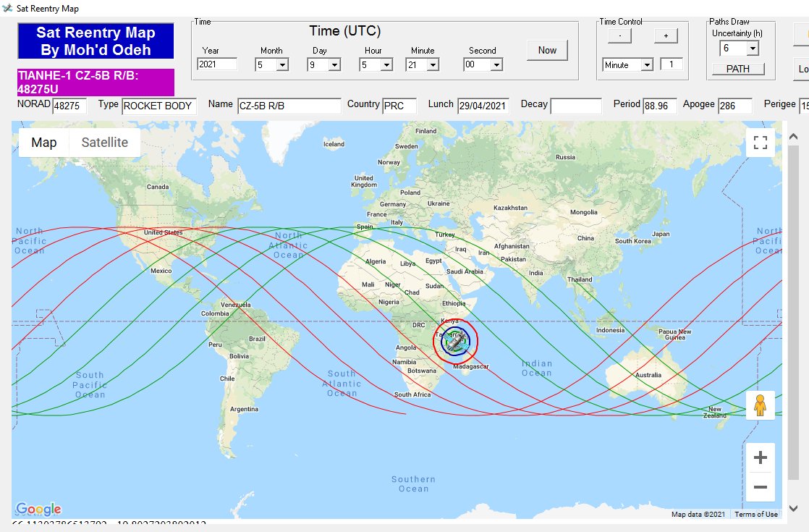Viewport: 809px width, 532px height.
Task: Click the Brazil label on the map
Action: click(257, 339)
